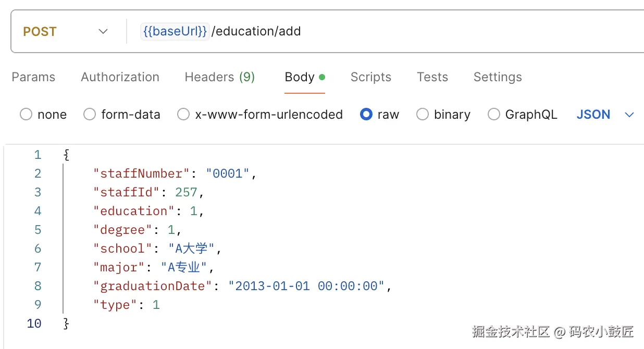Select the raw body radio button
The image size is (644, 349).
click(366, 115)
